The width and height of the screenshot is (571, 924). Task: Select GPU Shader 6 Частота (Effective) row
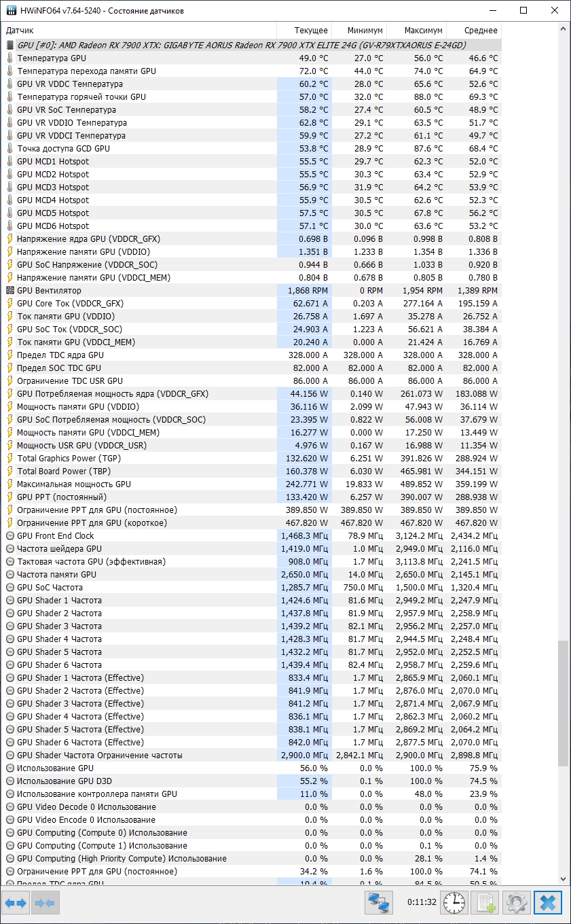[x=251, y=743]
